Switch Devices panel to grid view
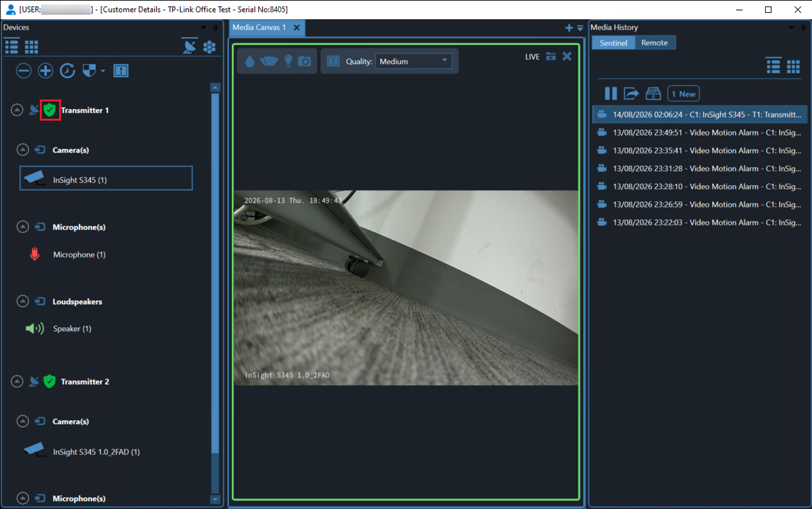The height and width of the screenshot is (509, 812). pyautogui.click(x=31, y=47)
